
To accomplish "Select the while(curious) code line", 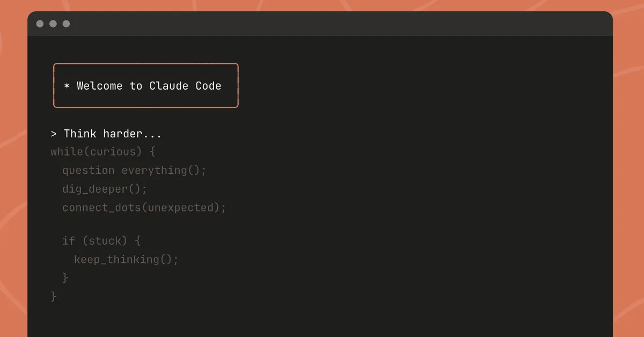I will (x=102, y=152).
